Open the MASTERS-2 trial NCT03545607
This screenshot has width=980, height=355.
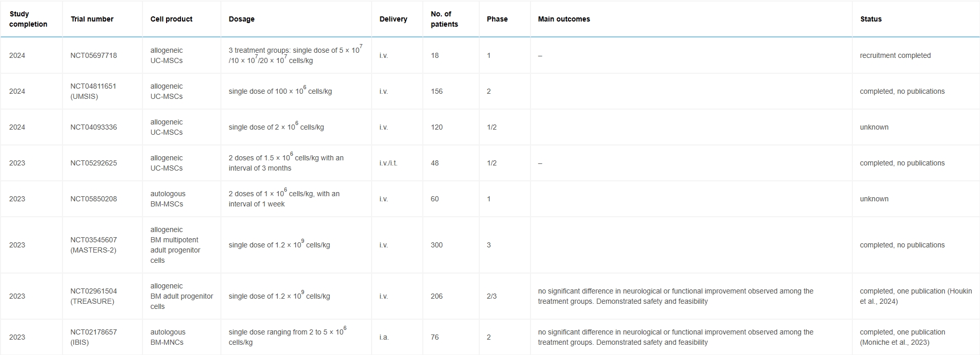coord(93,240)
